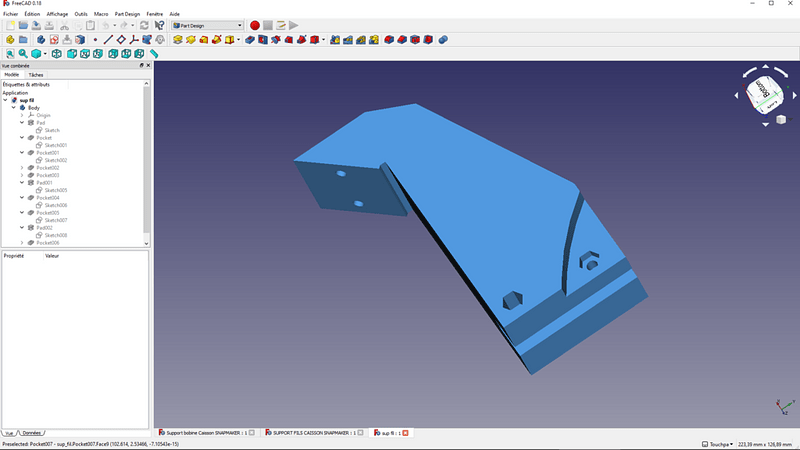Open the Outils menu
Screen dimensions: 800x450
81,14
